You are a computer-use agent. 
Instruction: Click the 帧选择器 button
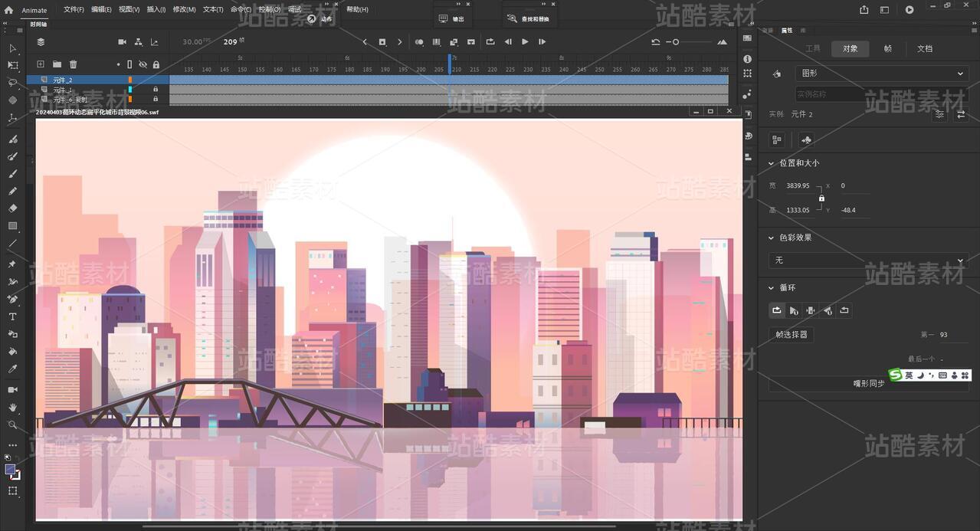(x=792, y=335)
